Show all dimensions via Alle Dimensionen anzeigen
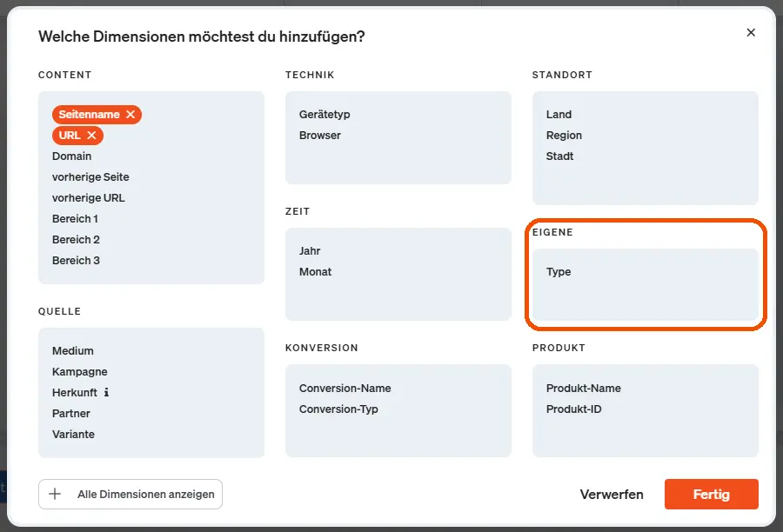This screenshot has width=783, height=532. point(145,494)
